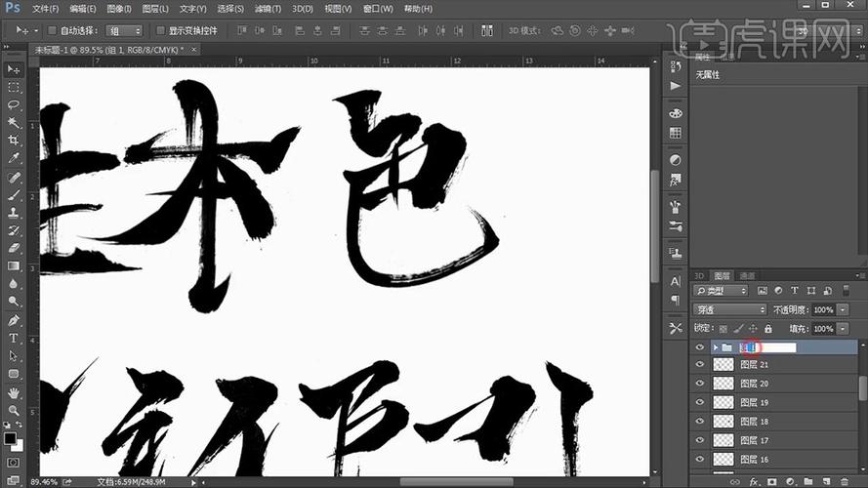Hide layer 图层 16
Viewport: 868px width, 488px height.
(x=700, y=460)
